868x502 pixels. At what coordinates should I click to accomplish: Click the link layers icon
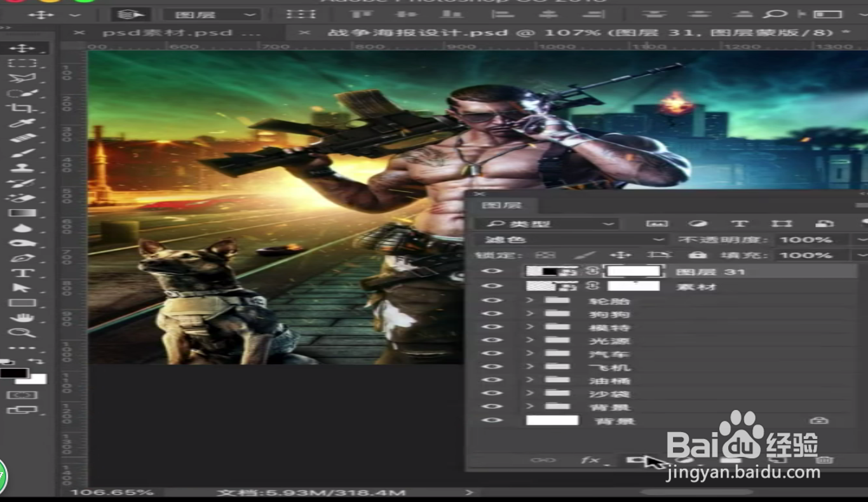(x=543, y=459)
